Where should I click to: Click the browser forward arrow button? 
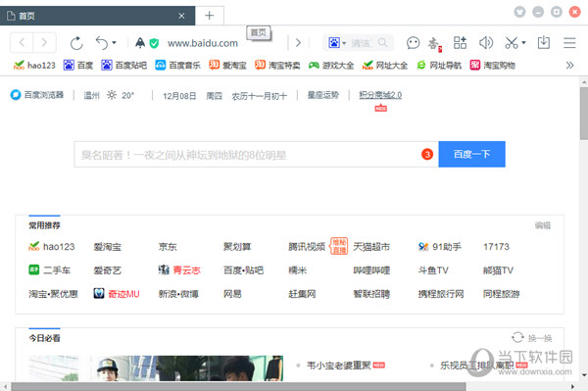(44, 43)
